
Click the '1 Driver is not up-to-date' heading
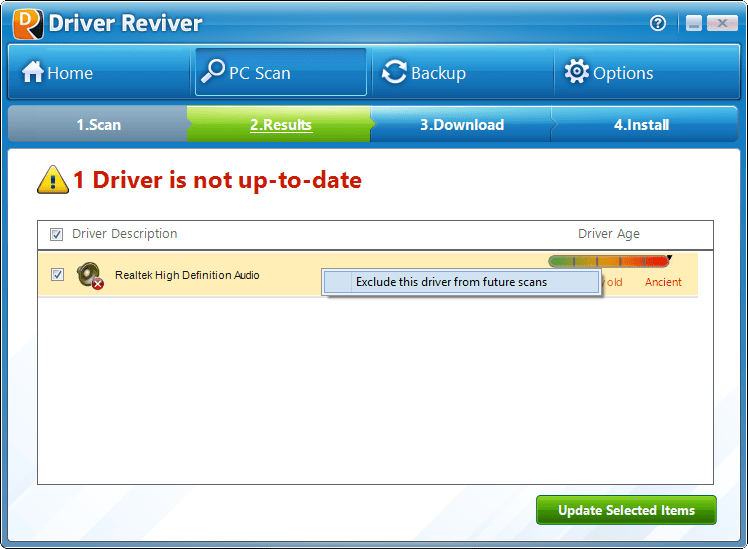pyautogui.click(x=218, y=180)
